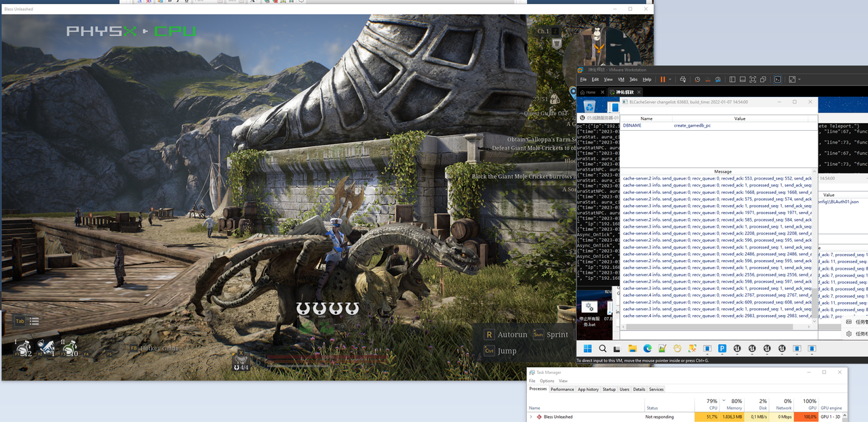Image resolution: width=868 pixels, height=422 pixels.
Task: Click the blue P app in guest taskbar
Action: pyautogui.click(x=722, y=349)
